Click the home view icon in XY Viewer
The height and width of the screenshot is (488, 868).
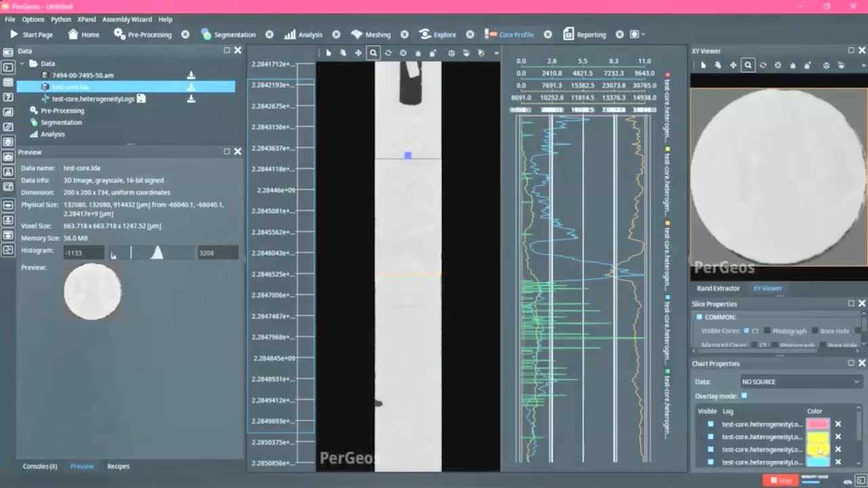click(792, 66)
